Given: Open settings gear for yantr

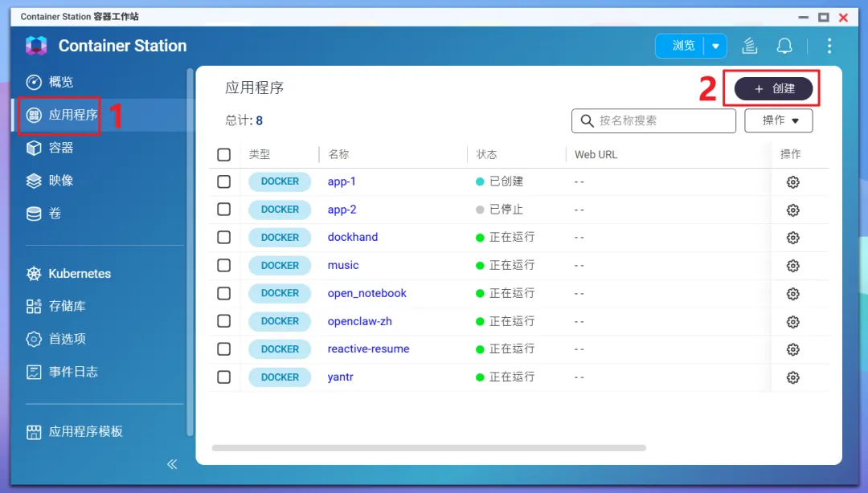Looking at the screenshot, I should tap(792, 378).
